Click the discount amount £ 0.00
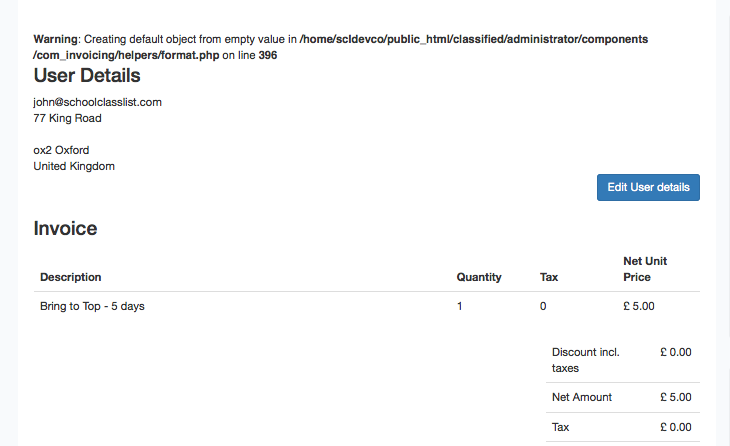This screenshot has width=730, height=446. [676, 352]
